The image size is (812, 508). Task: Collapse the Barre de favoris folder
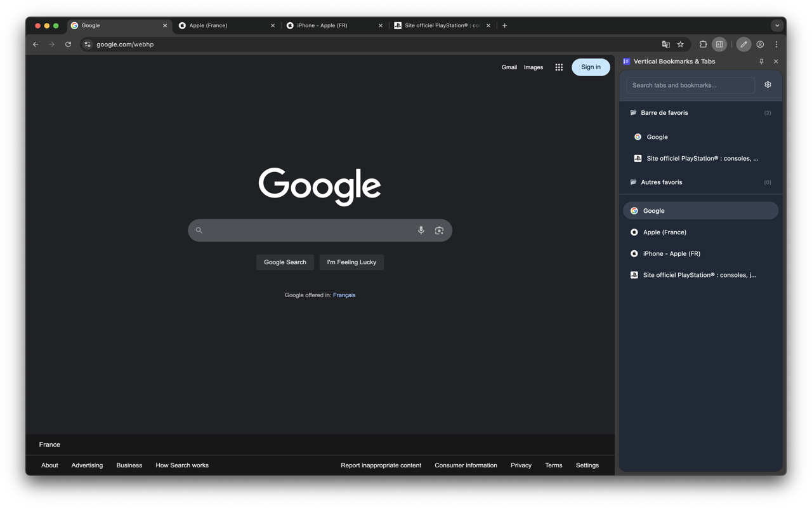(700, 113)
